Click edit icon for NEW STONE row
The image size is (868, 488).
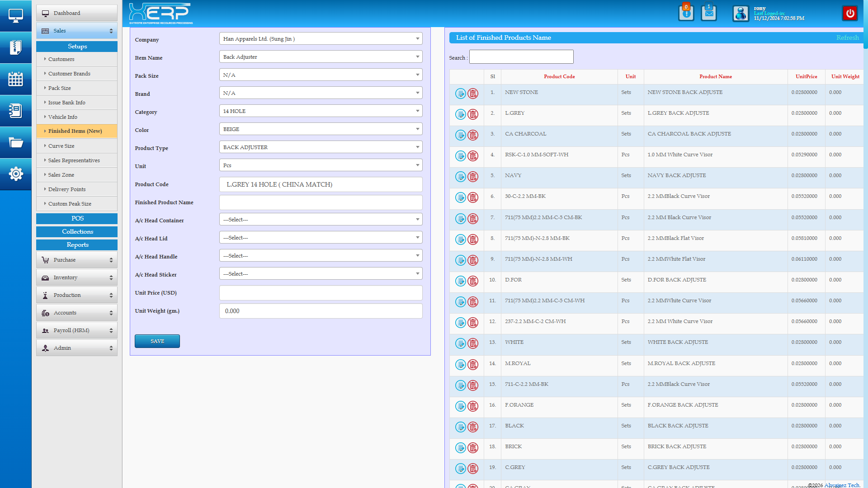[460, 94]
